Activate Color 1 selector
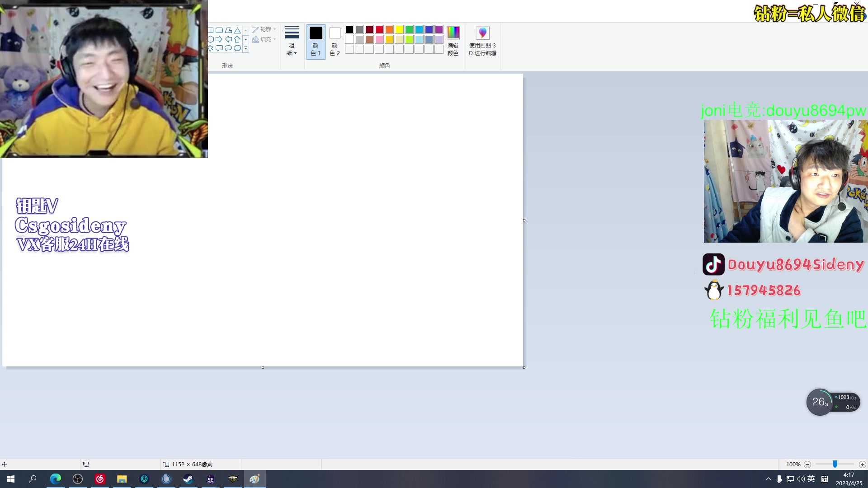Screen dimensions: 868x488 click(x=316, y=42)
